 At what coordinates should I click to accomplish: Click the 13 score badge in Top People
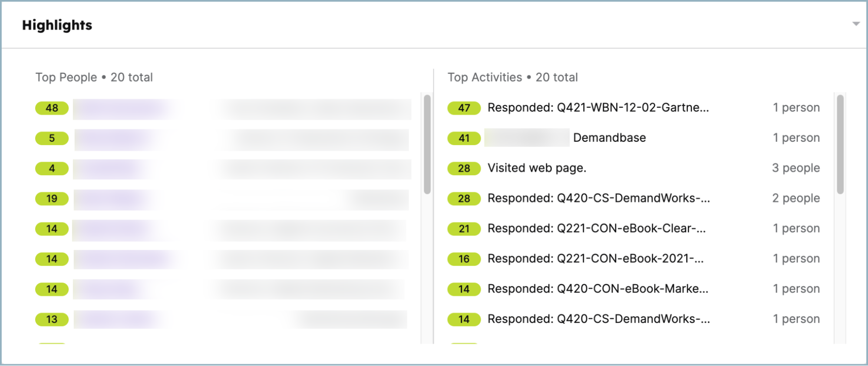pos(52,319)
